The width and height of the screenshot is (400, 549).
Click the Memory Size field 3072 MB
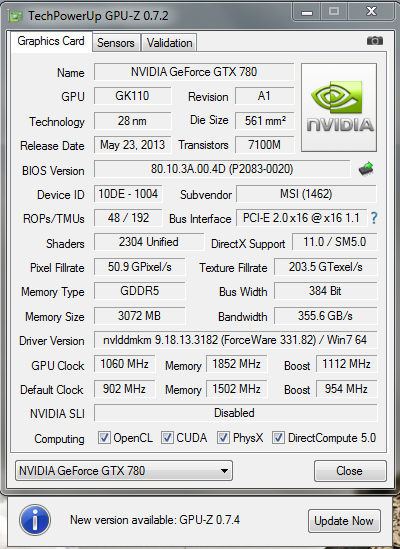[139, 316]
